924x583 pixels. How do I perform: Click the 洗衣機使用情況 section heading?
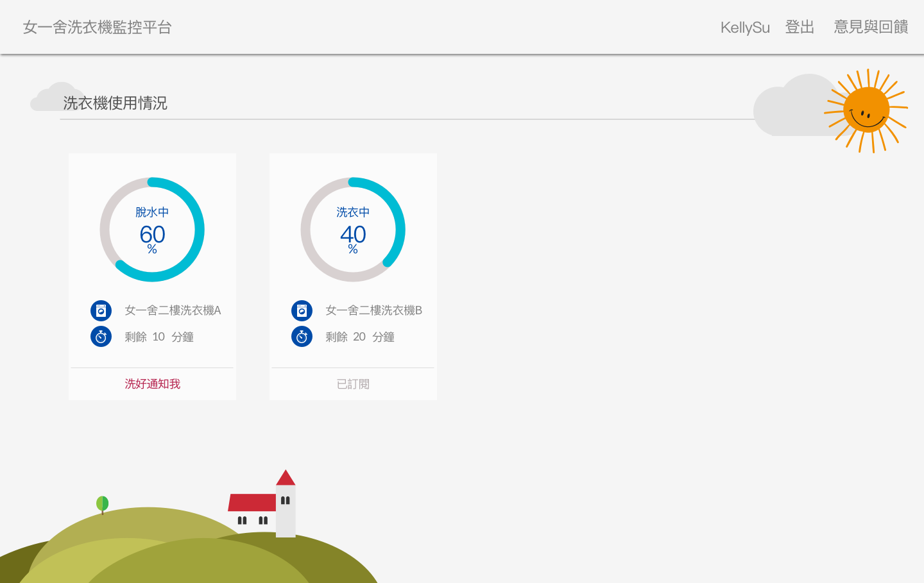pos(115,103)
